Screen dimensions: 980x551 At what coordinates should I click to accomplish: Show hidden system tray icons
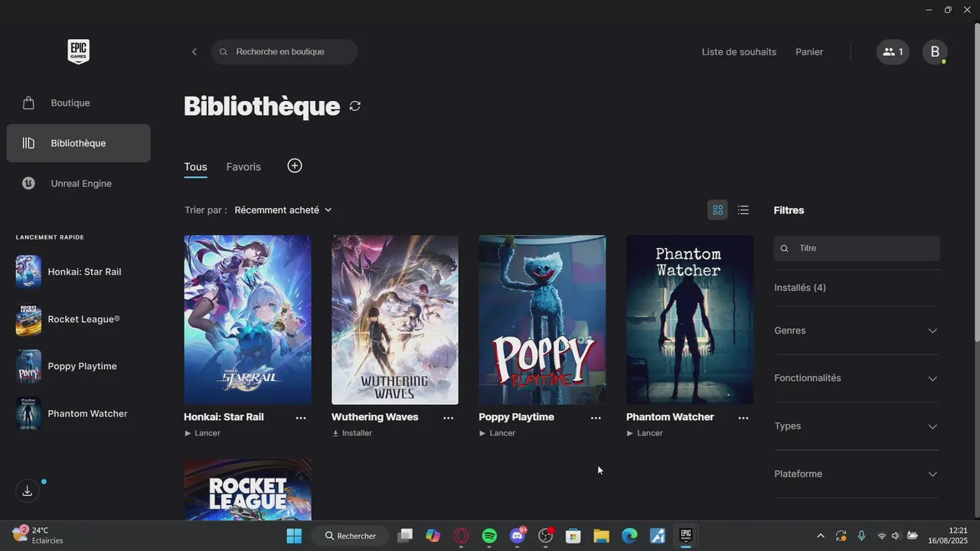[821, 536]
